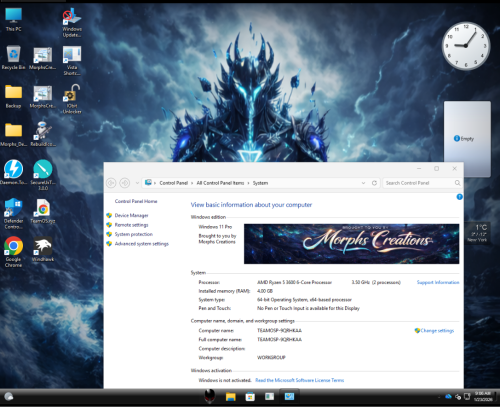Select the MorphsCre shortcut beside Backup folder
This screenshot has height=407, width=500.
(x=43, y=97)
